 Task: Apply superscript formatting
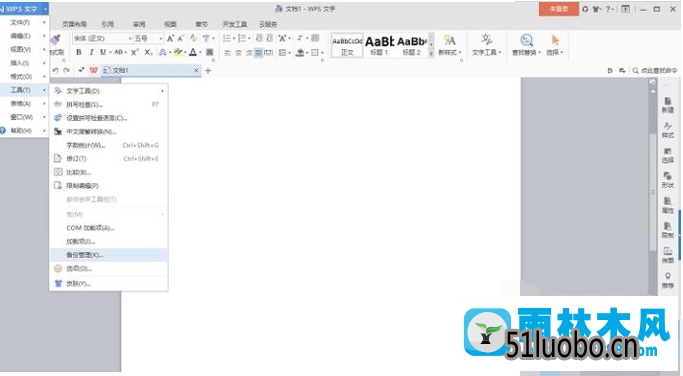pos(135,52)
